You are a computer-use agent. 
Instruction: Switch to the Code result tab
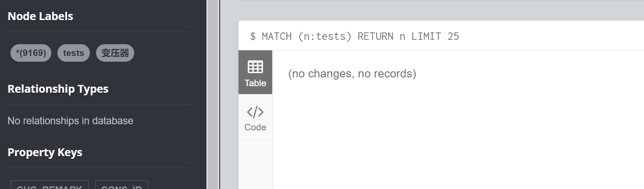[255, 117]
